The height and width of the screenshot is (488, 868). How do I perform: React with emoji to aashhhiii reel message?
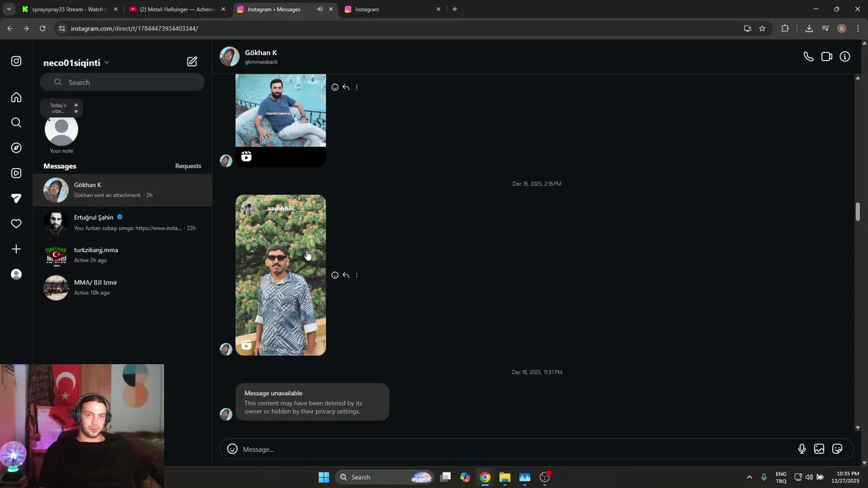(x=335, y=275)
